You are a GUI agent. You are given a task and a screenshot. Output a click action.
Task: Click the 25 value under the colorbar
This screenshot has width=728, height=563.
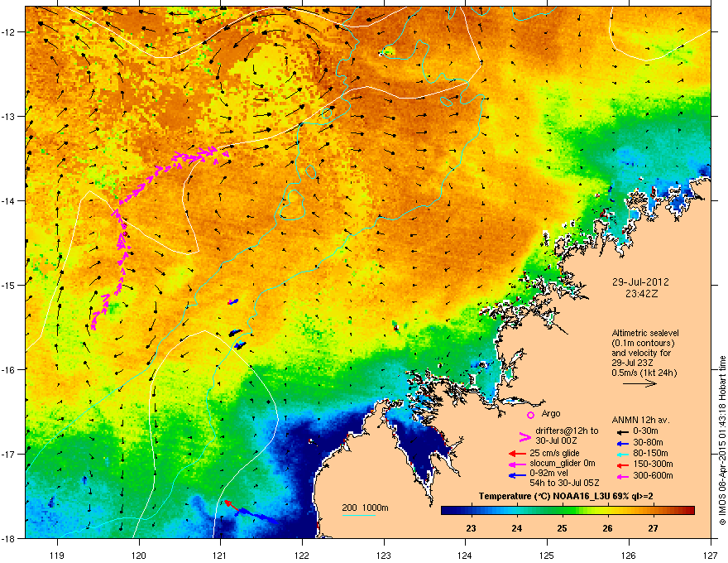(563, 528)
